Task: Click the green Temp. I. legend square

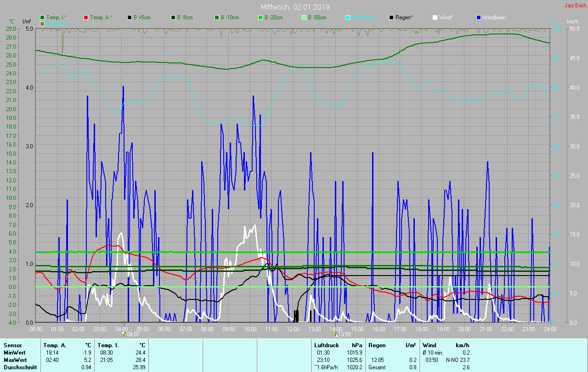Action: [42, 17]
